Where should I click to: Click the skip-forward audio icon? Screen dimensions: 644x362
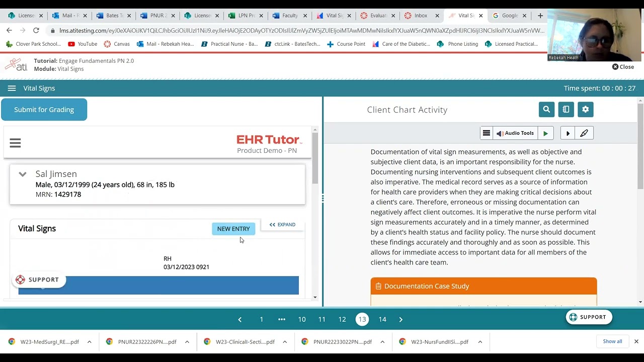tap(568, 133)
